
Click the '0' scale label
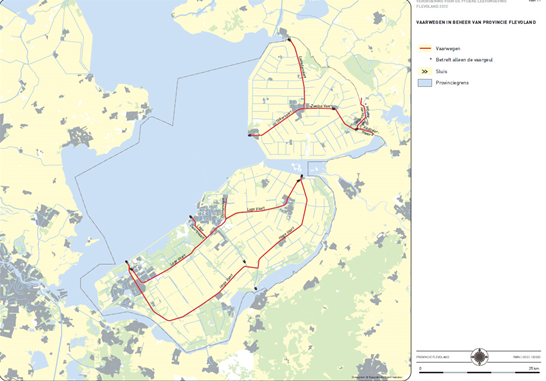tap(420, 368)
